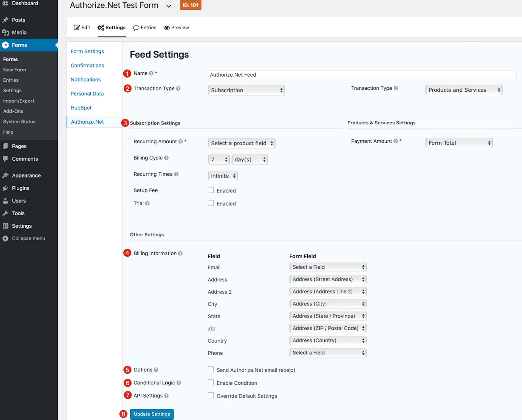This screenshot has width=522, height=420.
Task: Open the Plugins icon in sidebar
Action: click(x=6, y=188)
